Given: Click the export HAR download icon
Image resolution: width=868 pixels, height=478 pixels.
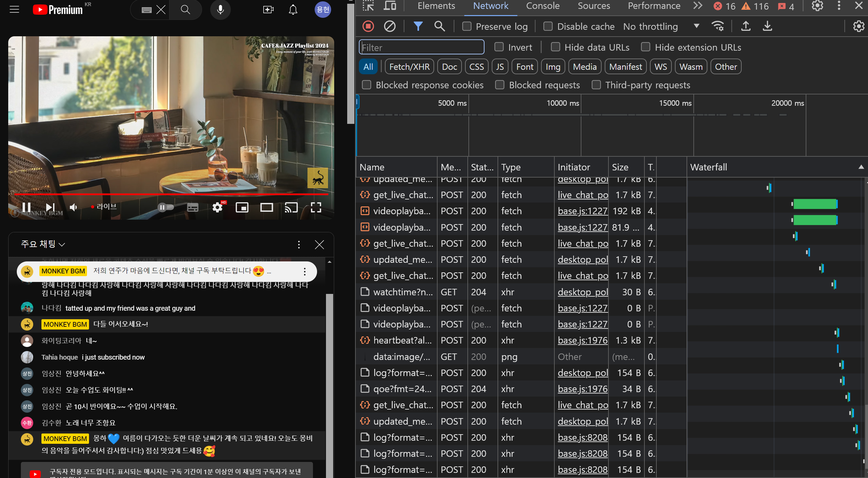Looking at the screenshot, I should 767,26.
